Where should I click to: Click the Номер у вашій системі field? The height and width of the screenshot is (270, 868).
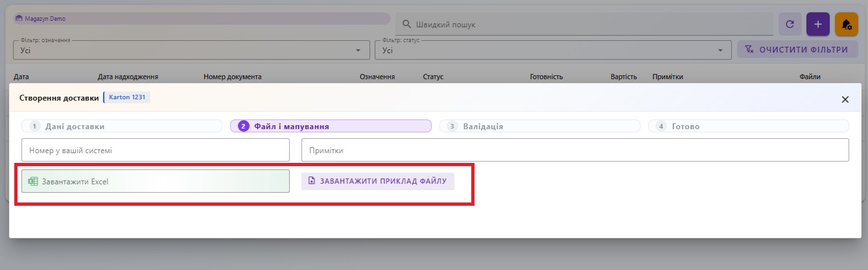[x=156, y=150]
